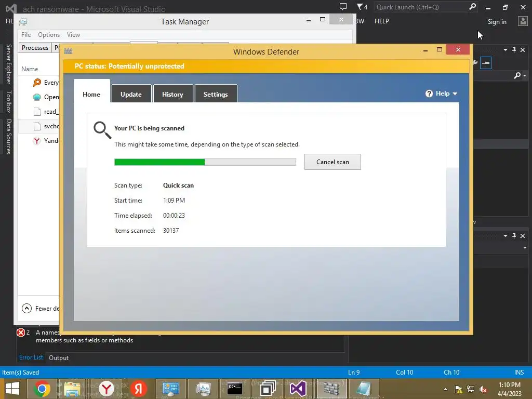Click the Ln 9 status bar entry
Image resolution: width=532 pixels, height=399 pixels.
tap(354, 372)
